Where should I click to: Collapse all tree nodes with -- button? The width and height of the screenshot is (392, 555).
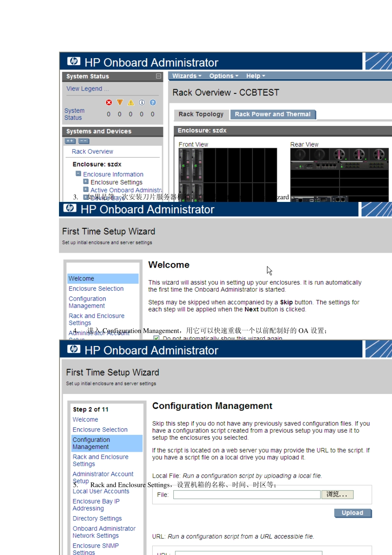coord(84,141)
